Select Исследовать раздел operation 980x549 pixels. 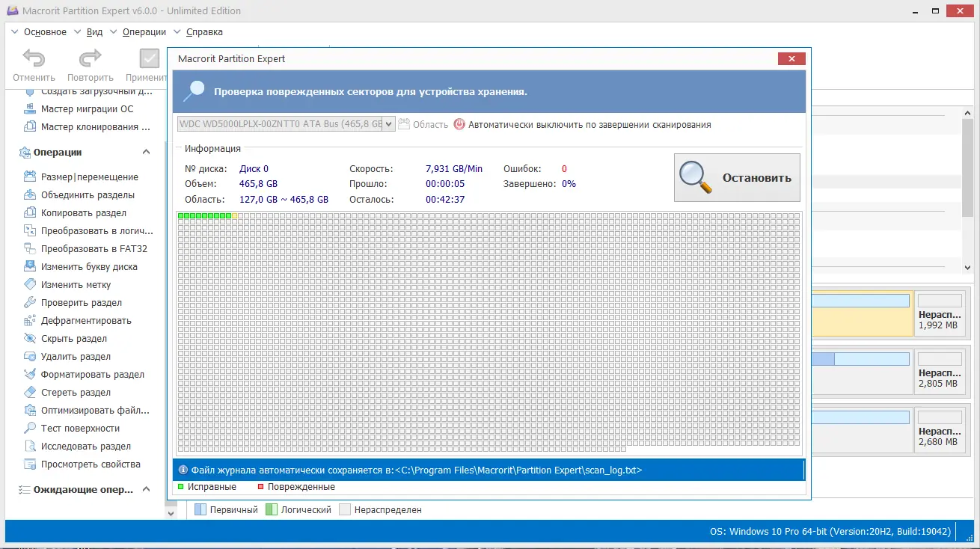point(78,447)
